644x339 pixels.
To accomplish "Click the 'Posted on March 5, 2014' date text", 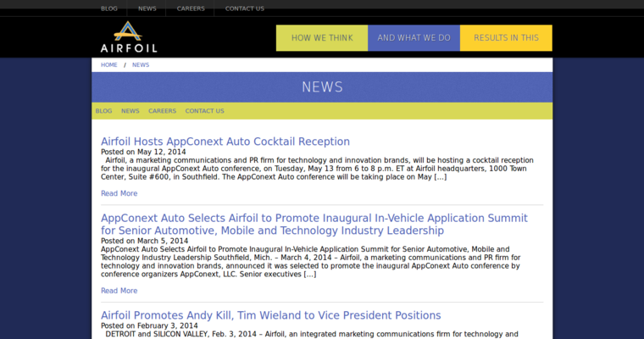I will click(x=145, y=242).
